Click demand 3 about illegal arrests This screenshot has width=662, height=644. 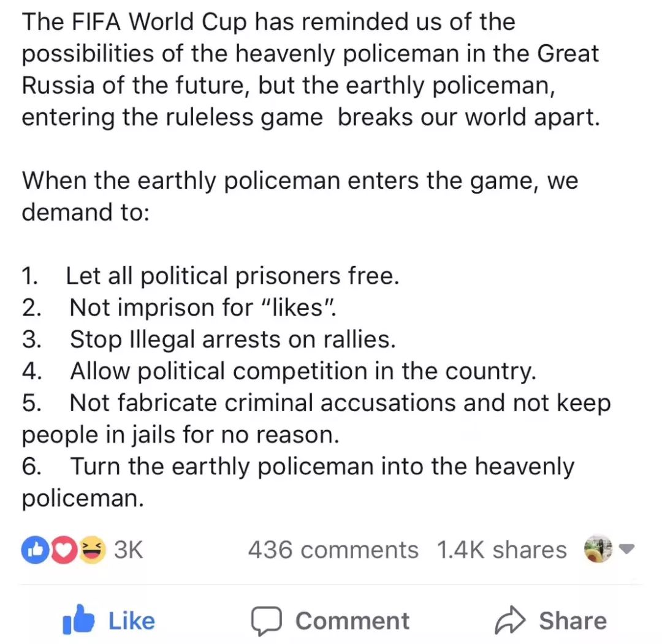coord(209,339)
